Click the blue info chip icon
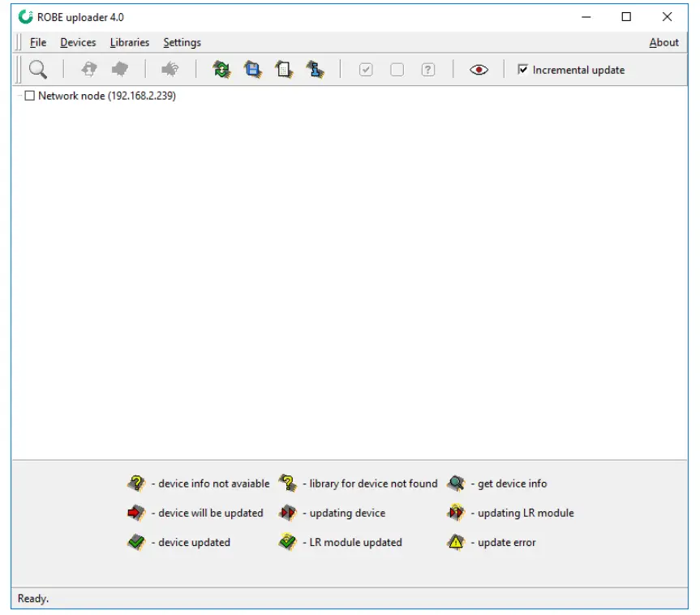This screenshot has height=615, width=700. click(x=316, y=70)
